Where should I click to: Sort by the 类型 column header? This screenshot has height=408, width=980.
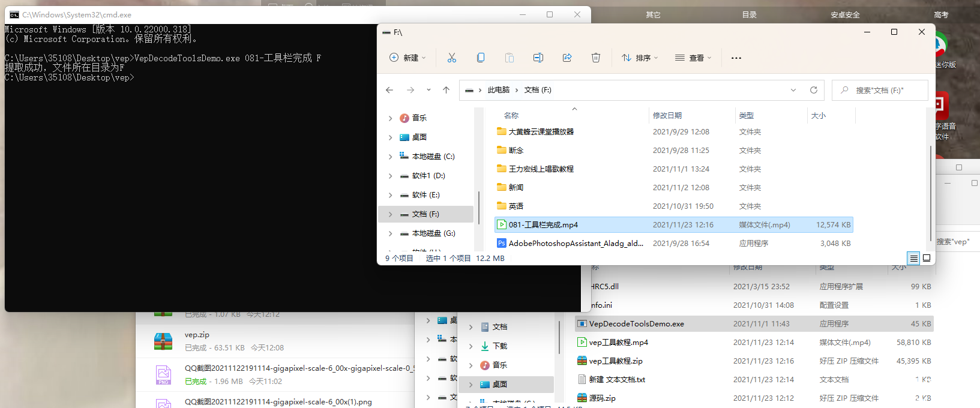(x=747, y=115)
